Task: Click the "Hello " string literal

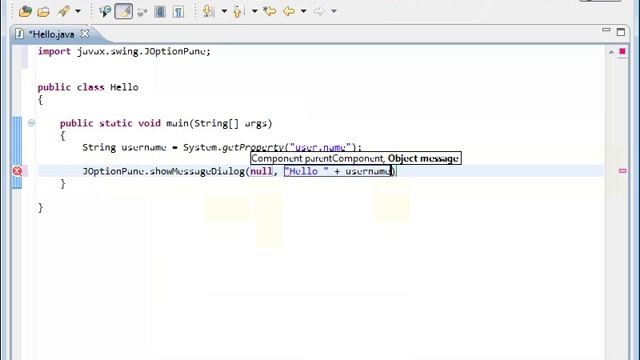Action: click(x=307, y=171)
